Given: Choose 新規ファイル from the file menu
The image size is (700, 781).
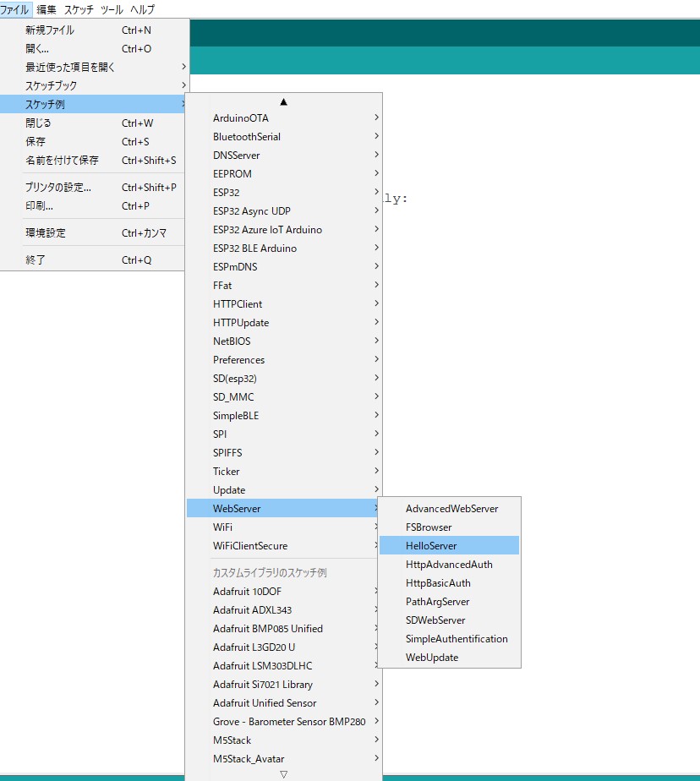Looking at the screenshot, I should coord(95,30).
